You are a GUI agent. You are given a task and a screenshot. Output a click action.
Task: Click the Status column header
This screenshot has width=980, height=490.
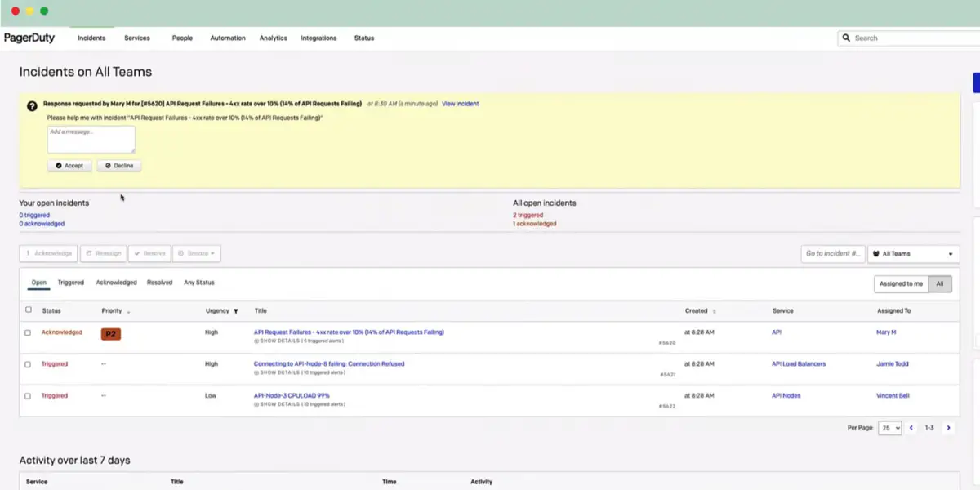click(51, 311)
